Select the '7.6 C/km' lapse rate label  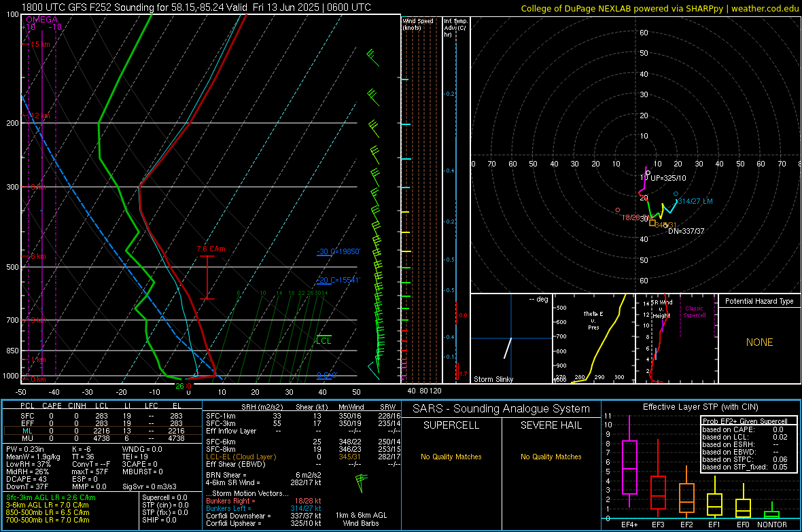pos(211,249)
